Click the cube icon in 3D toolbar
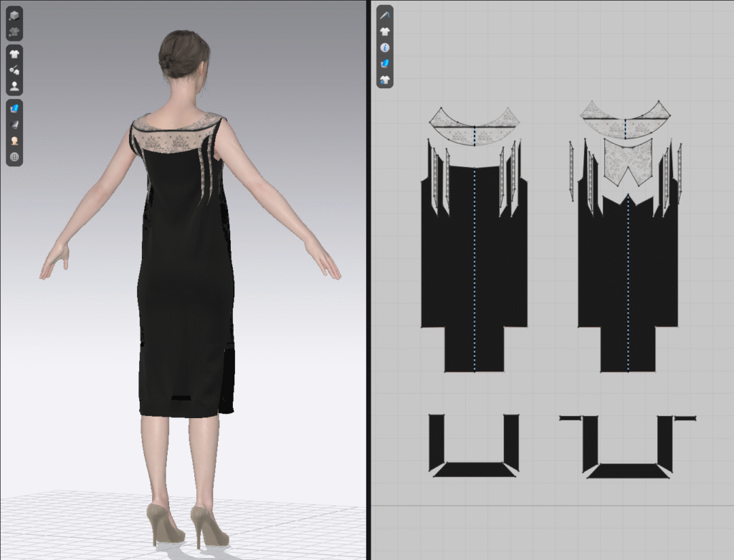 [x=14, y=15]
